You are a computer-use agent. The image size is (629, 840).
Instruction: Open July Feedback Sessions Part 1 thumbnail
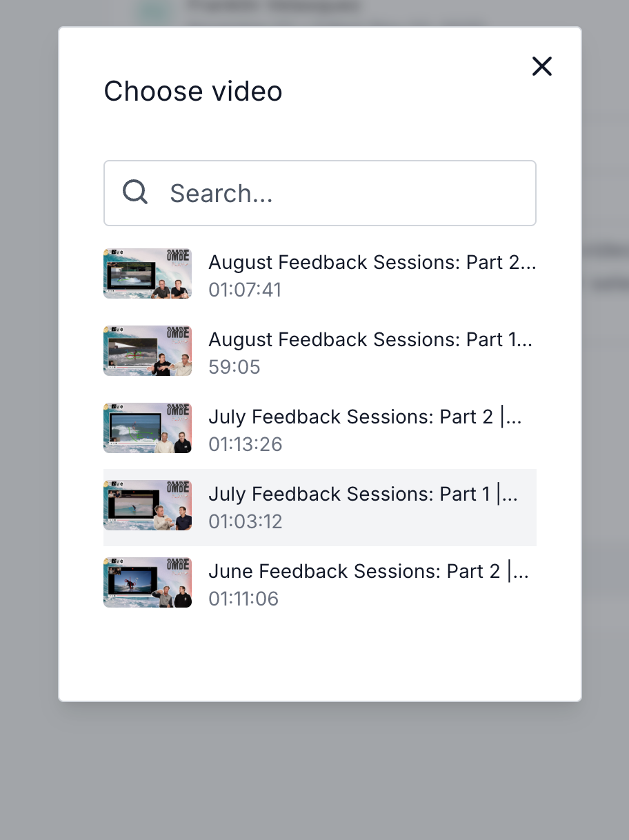148,506
